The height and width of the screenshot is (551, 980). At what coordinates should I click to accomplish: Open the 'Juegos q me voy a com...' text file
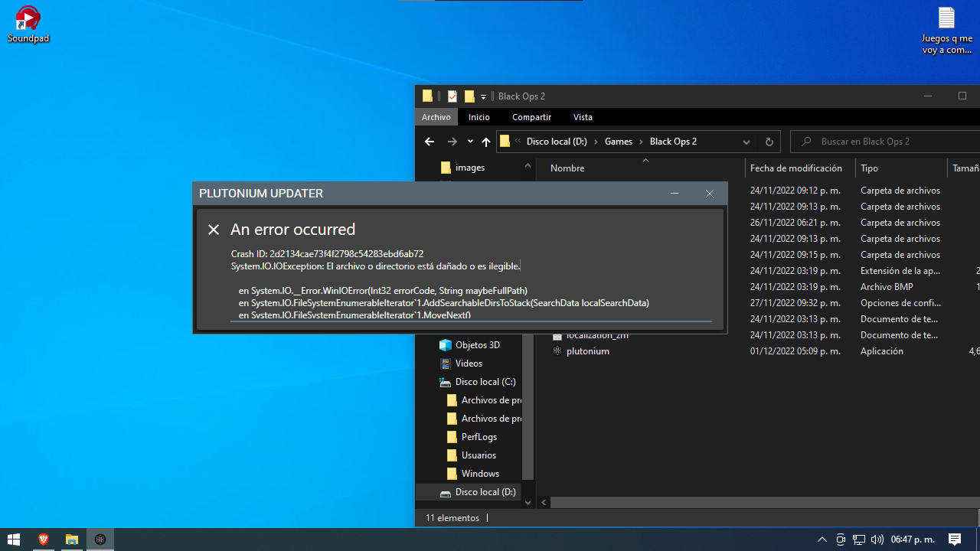pos(947,31)
